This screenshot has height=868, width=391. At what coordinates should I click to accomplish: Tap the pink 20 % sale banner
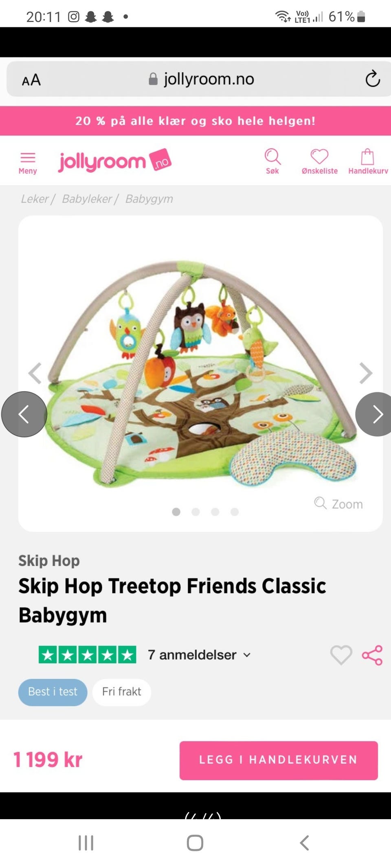pos(195,121)
